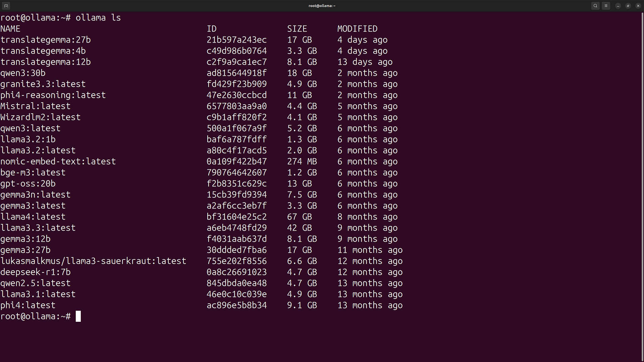Screen dimensions: 644x362
Task: Click model name gpt-oss:20b
Action: click(28, 184)
